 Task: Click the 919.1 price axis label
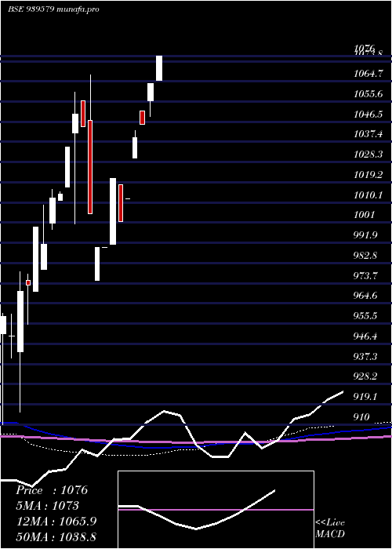[365, 397]
